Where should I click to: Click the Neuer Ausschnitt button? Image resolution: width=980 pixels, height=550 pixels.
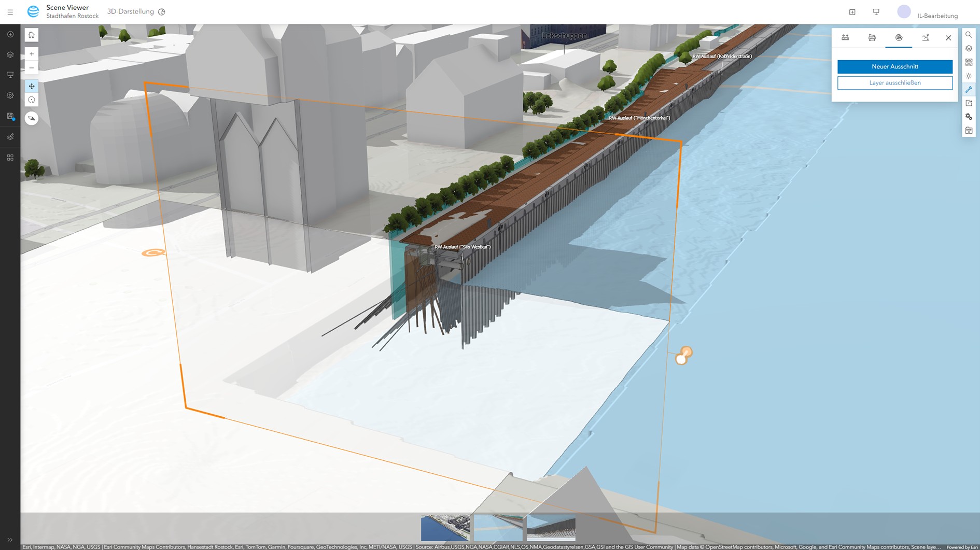coord(894,67)
